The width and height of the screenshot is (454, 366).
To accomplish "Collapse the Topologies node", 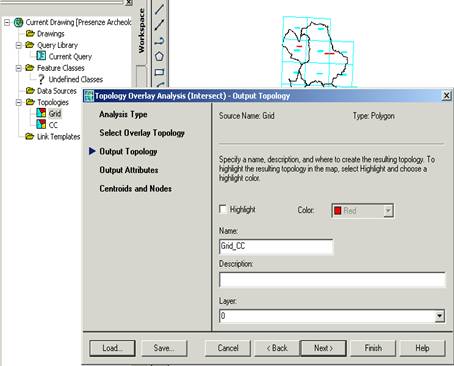I will coord(19,102).
